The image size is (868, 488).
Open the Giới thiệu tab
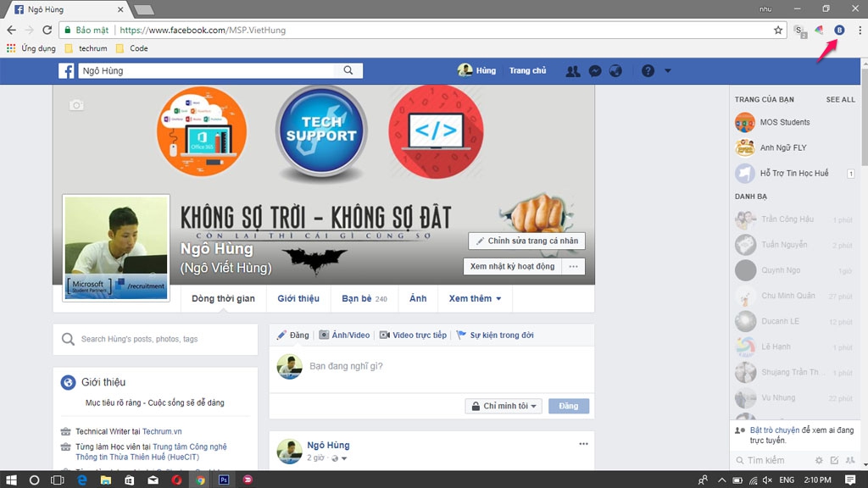(x=298, y=298)
